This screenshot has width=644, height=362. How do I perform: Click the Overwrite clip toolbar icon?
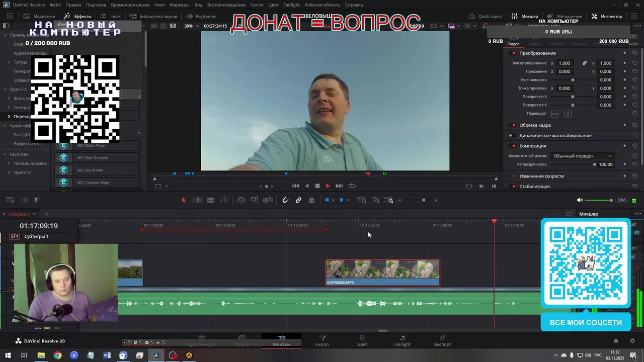click(x=255, y=200)
